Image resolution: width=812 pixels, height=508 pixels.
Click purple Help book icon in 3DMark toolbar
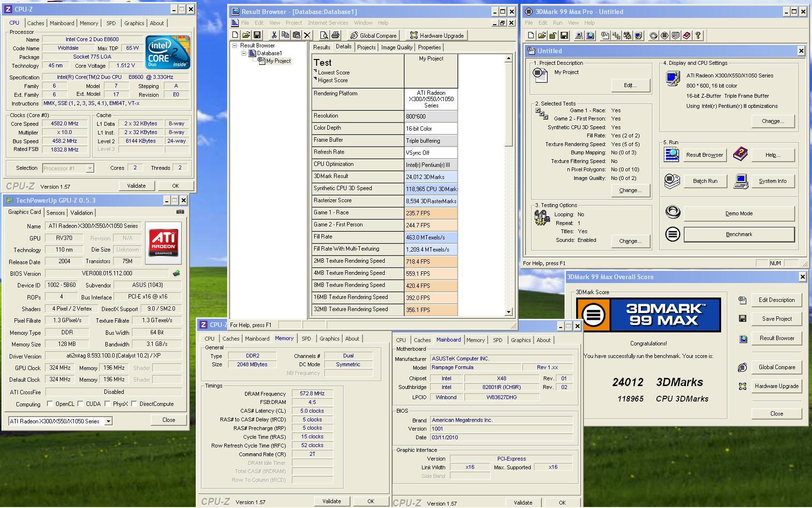[687, 35]
